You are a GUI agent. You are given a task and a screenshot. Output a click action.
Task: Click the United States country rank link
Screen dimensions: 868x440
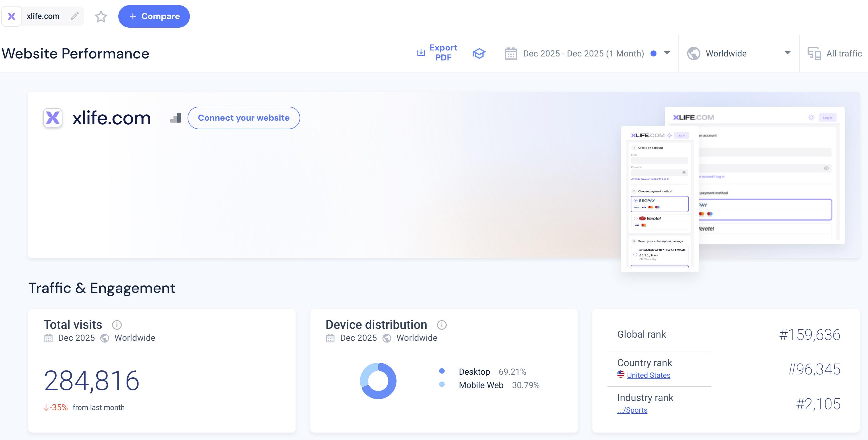click(648, 375)
